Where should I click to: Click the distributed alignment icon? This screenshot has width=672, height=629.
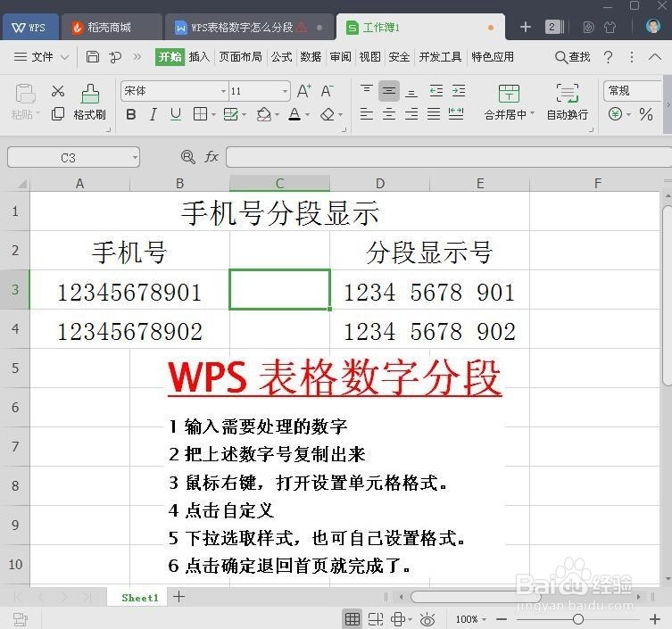456,114
